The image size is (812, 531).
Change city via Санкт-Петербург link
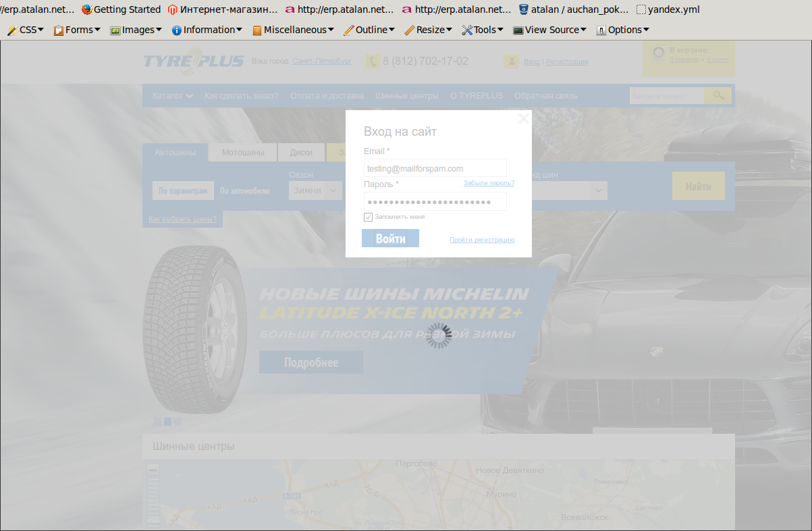(322, 61)
